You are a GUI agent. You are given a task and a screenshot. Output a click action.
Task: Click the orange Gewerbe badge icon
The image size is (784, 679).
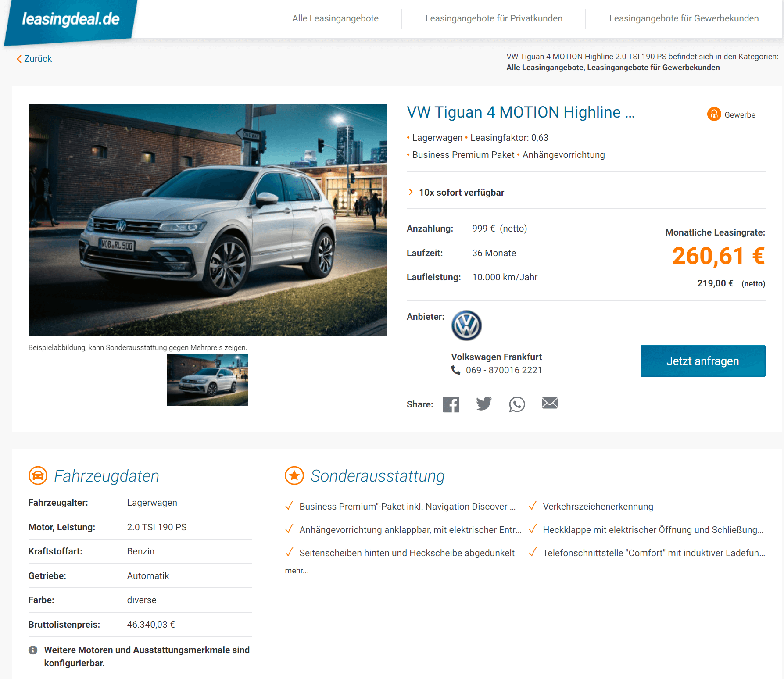pos(714,114)
